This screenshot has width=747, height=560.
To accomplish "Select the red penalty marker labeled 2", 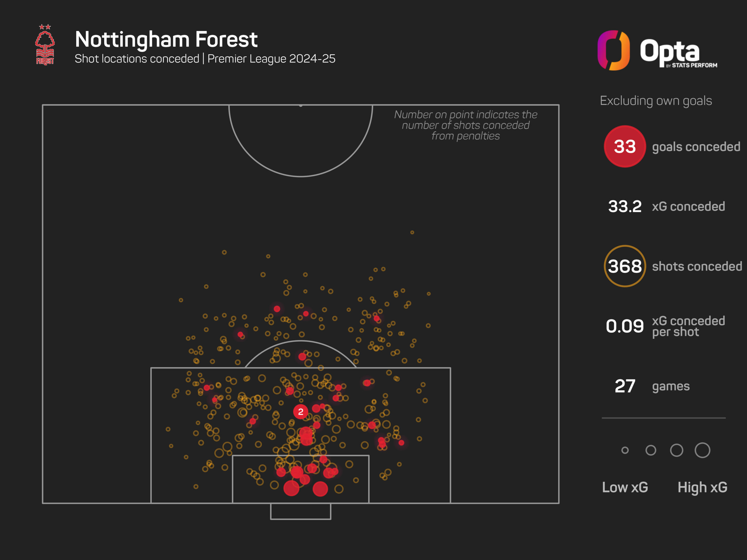I will click(x=301, y=412).
